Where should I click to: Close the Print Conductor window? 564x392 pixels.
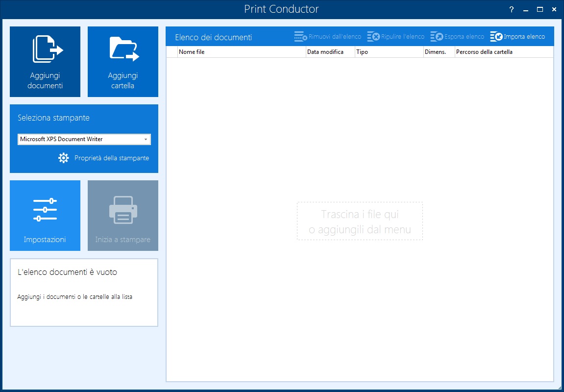[x=554, y=10]
